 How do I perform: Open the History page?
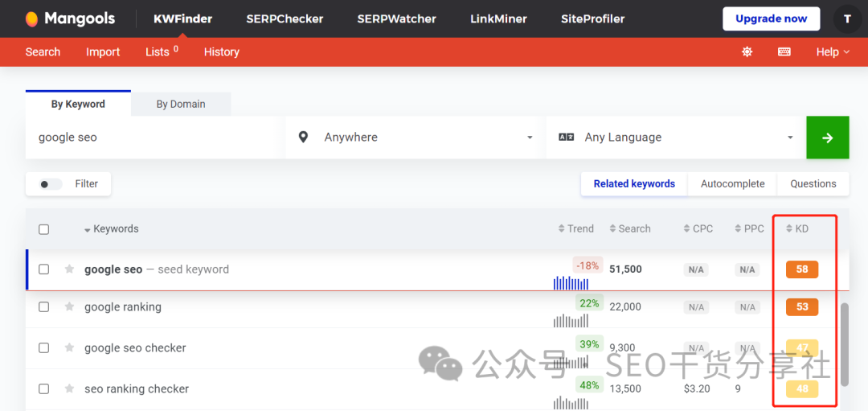click(222, 52)
